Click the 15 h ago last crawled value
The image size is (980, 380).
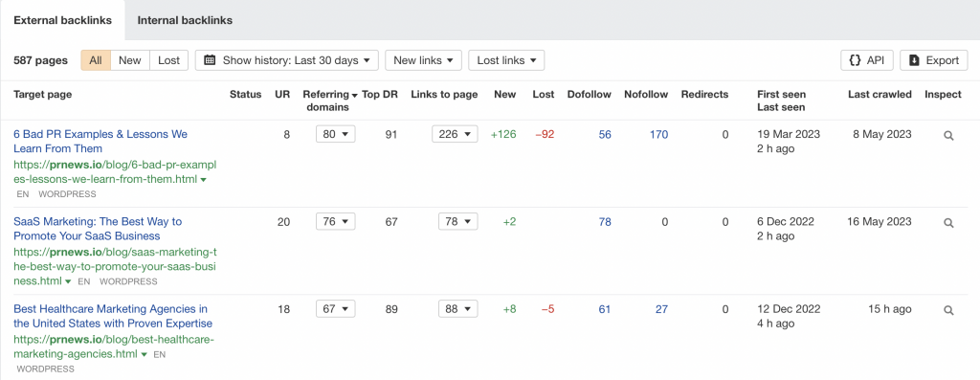[891, 309]
